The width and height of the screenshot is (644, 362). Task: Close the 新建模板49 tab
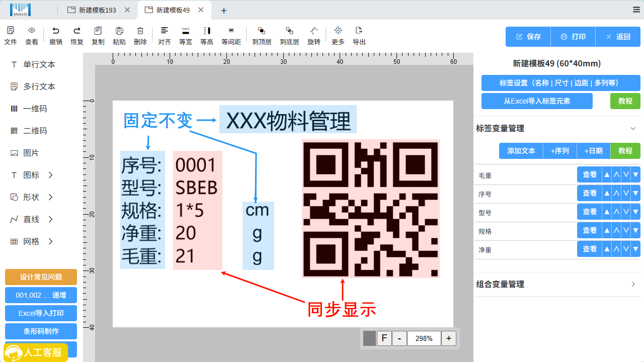click(x=201, y=10)
